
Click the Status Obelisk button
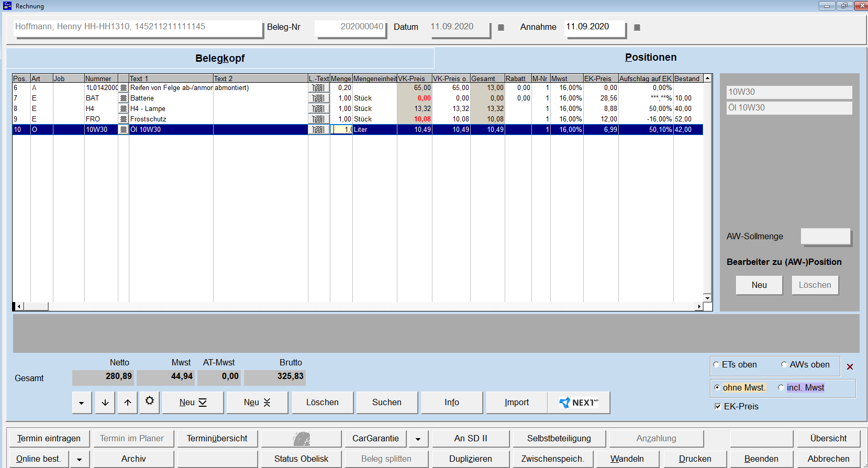301,459
